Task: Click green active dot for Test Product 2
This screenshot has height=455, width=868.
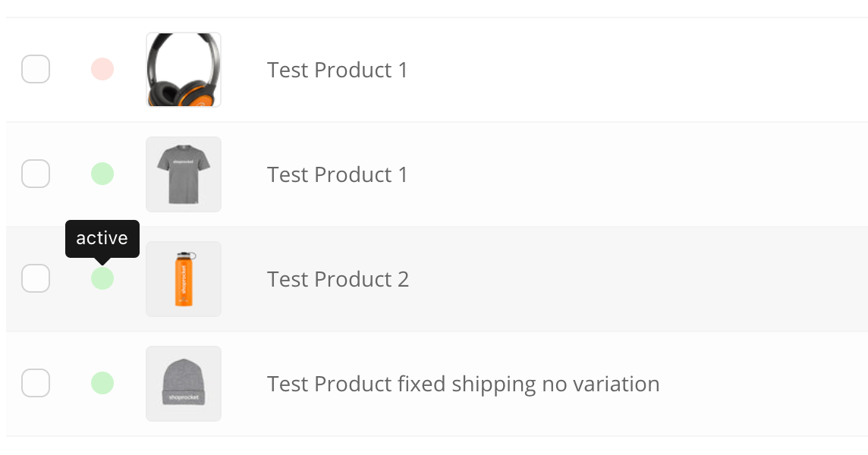Action: (x=102, y=278)
